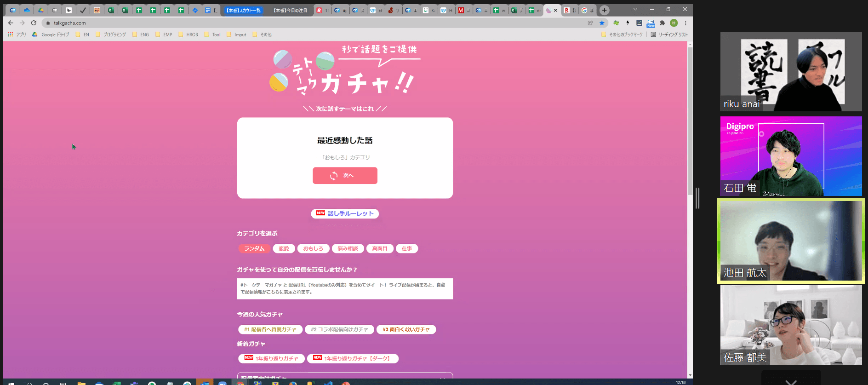Expand the tab search dropdown arrow

pos(635,10)
